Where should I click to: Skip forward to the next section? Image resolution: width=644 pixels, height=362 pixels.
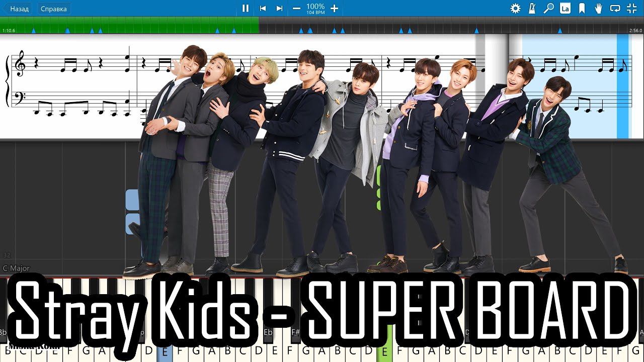279,8
